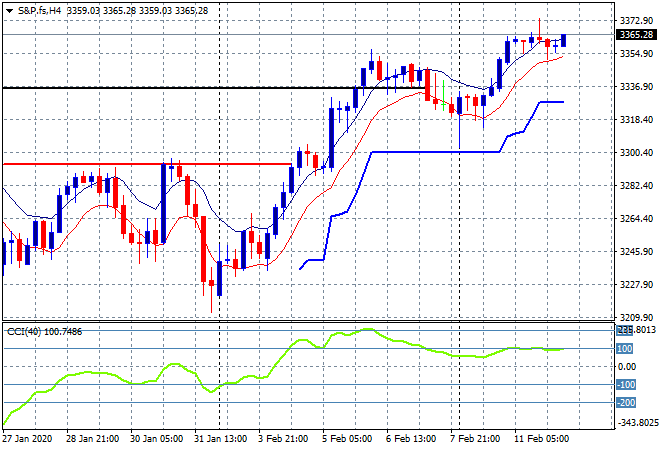Click the latest blue candle at 3365
Viewport: 660px width, 450px height.
(x=564, y=40)
